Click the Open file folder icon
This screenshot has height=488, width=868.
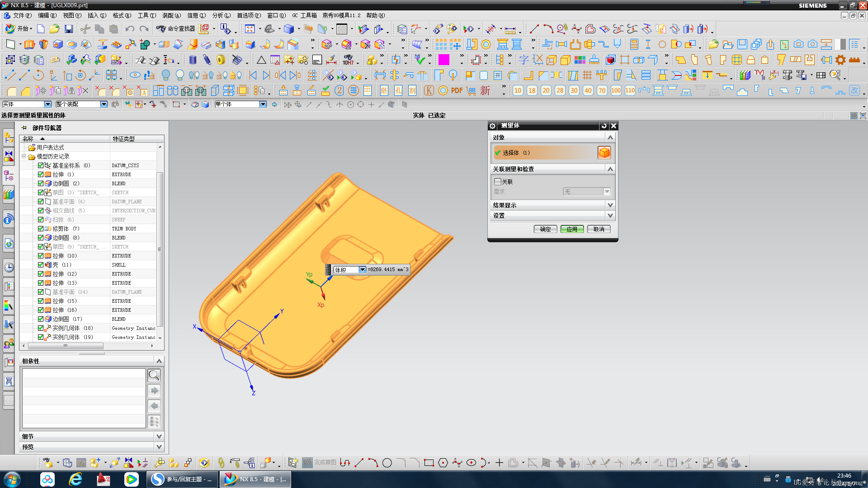point(55,29)
